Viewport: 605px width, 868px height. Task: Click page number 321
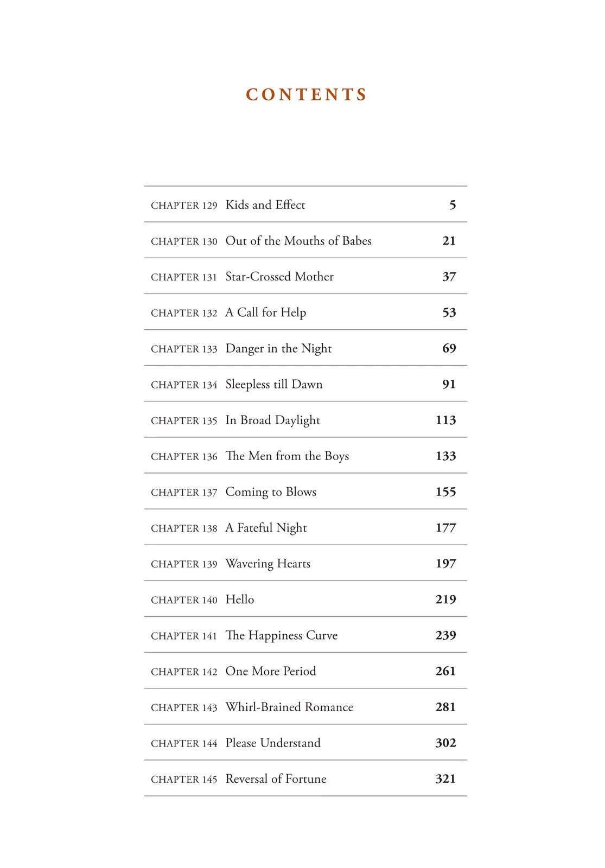(x=445, y=778)
